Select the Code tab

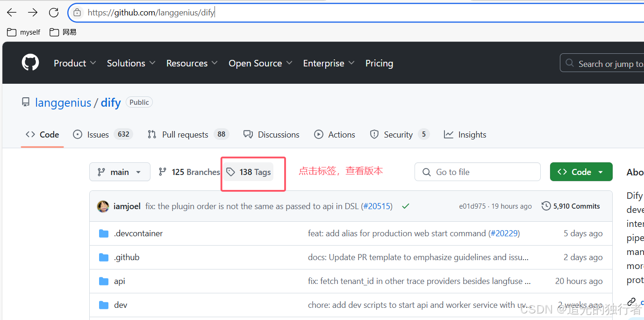click(x=42, y=135)
